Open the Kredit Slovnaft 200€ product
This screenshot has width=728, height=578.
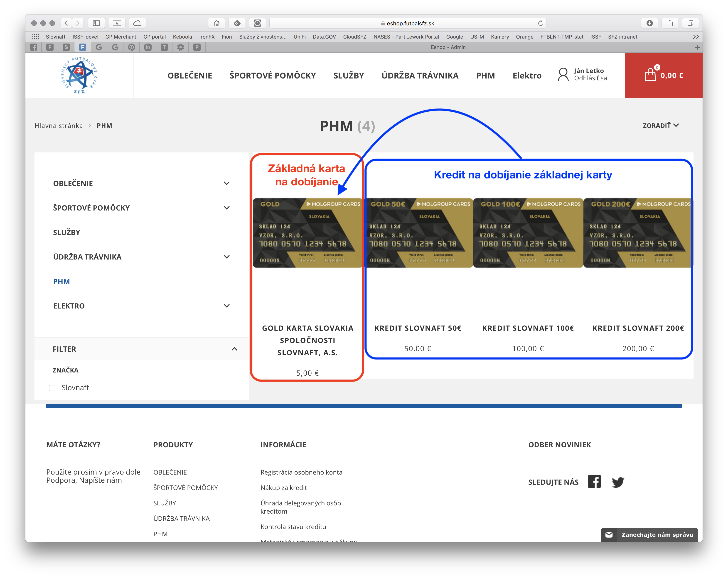pyautogui.click(x=638, y=328)
